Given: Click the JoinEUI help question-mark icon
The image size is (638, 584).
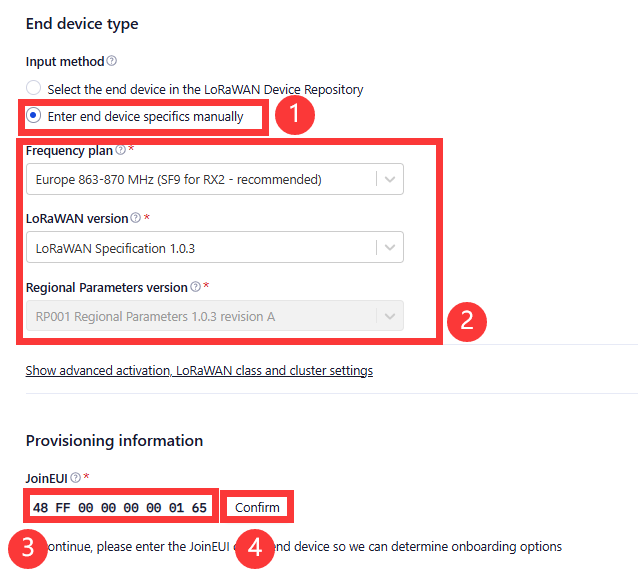Looking at the screenshot, I should point(76,477).
